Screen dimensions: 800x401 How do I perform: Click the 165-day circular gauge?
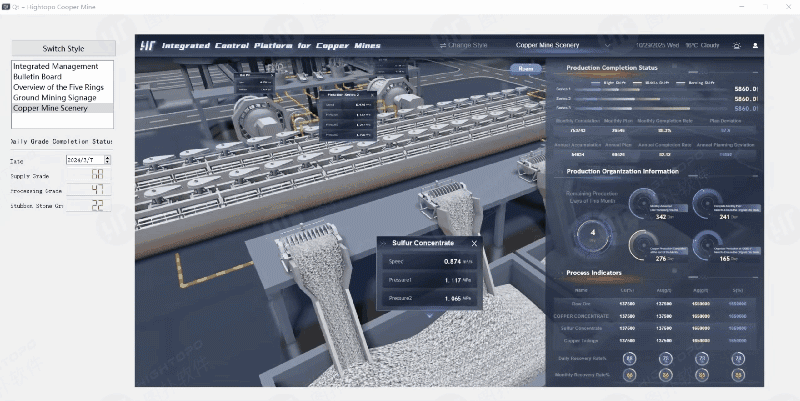click(x=707, y=245)
